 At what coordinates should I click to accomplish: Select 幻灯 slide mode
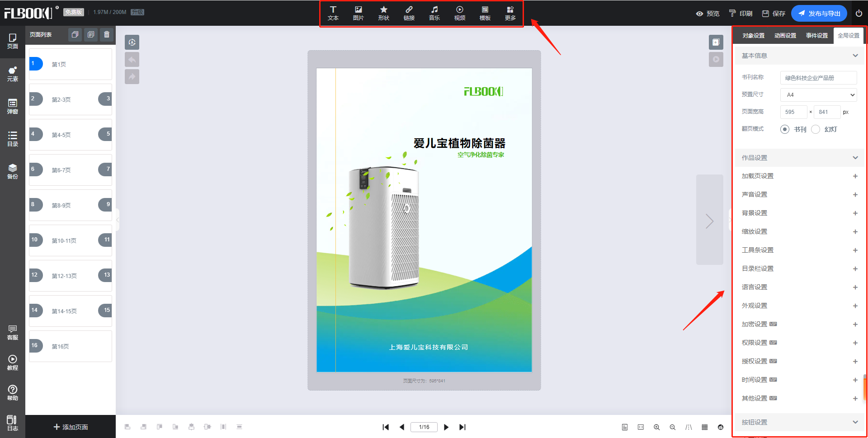pyautogui.click(x=816, y=129)
